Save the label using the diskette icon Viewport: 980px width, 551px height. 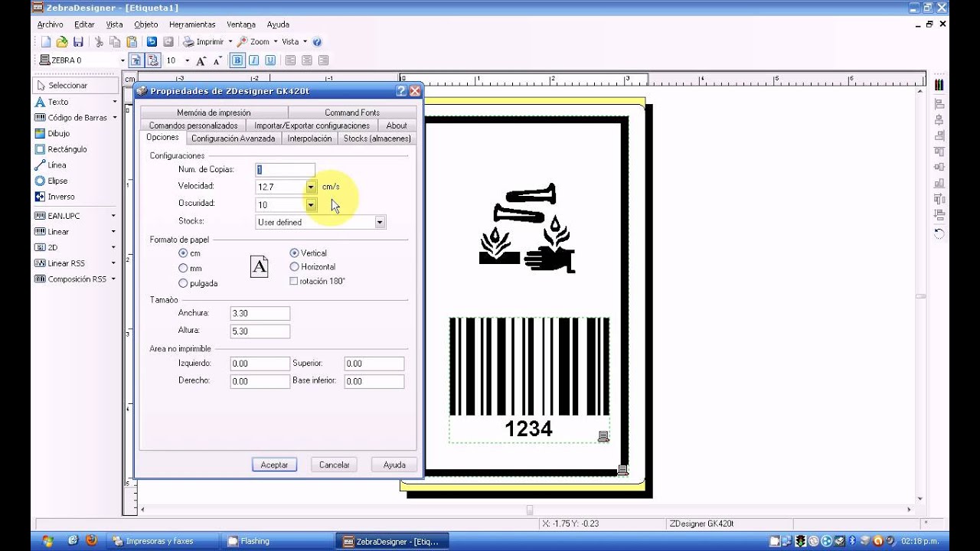78,42
